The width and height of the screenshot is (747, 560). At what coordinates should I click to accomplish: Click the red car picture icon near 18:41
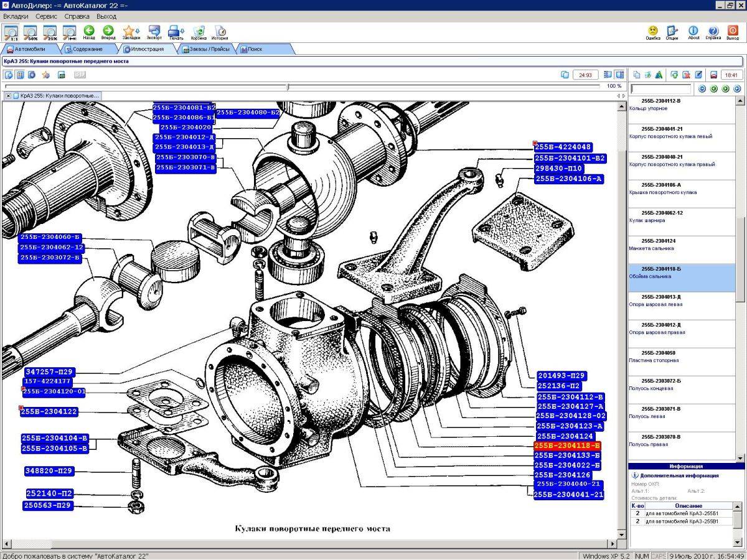tap(713, 75)
